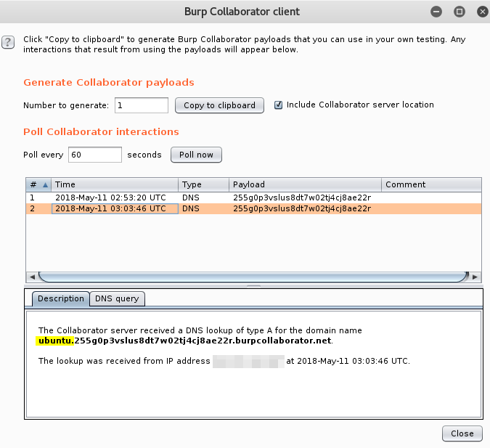This screenshot has height=448, width=490.
Task: Click the Payload column header
Action: [x=306, y=184]
